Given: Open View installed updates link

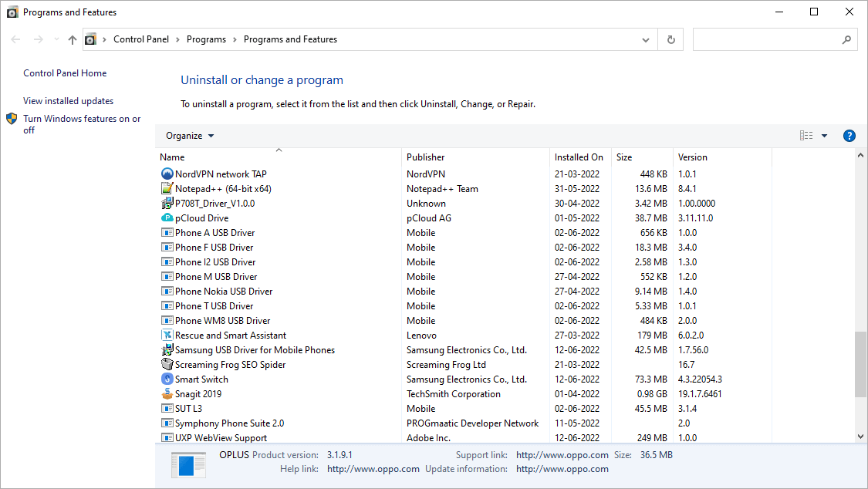Looking at the screenshot, I should click(x=68, y=101).
